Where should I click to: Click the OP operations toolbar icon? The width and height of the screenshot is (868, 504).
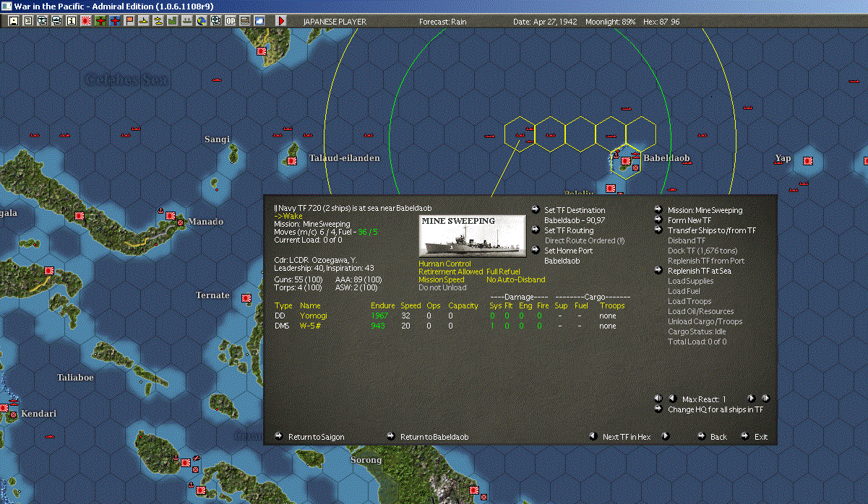point(230,21)
